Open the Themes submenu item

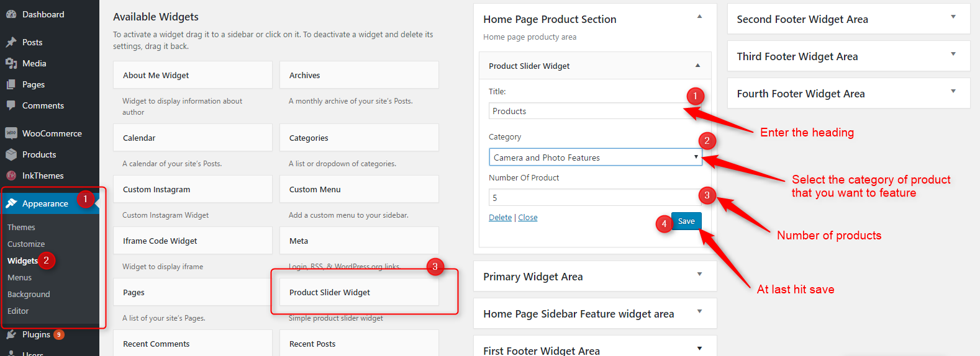coord(21,227)
